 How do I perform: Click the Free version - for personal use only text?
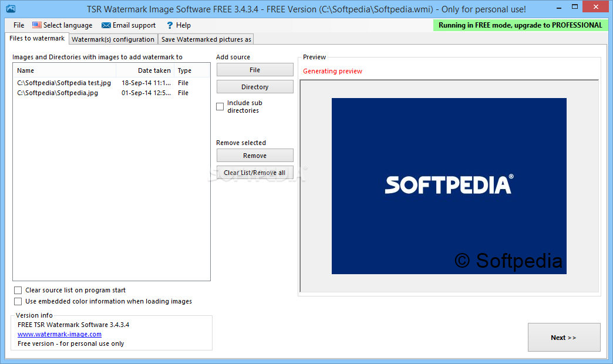click(x=71, y=343)
